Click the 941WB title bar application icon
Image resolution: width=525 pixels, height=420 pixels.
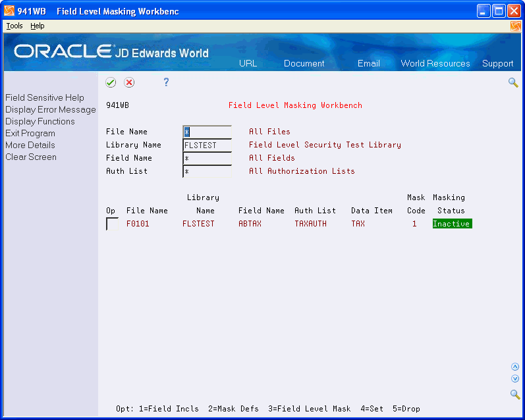pos(9,11)
